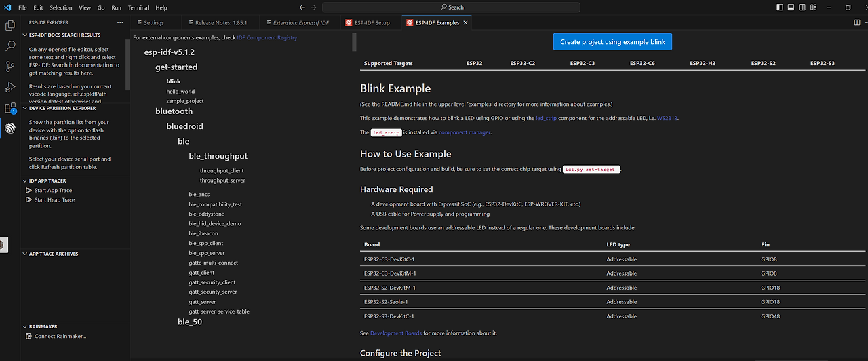Open the ESP-IDF Explorer activity icon

pyautogui.click(x=10, y=128)
